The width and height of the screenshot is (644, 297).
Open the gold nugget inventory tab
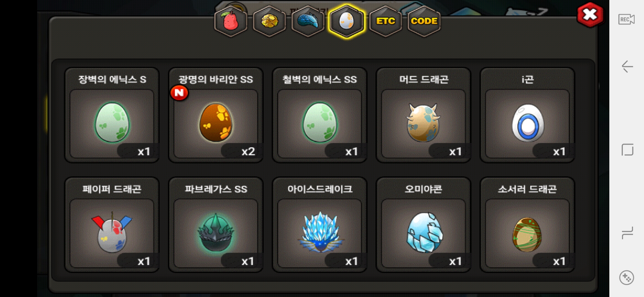click(269, 21)
